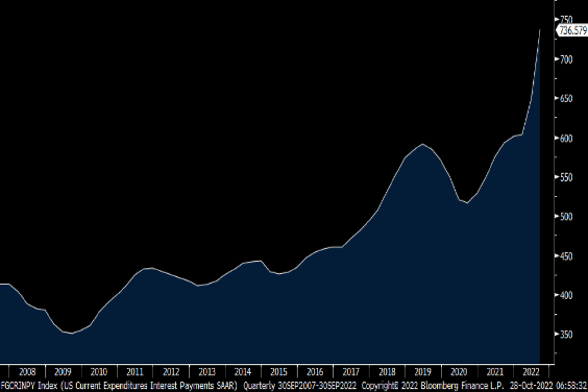Click the 2015 year label on x-axis

click(x=279, y=371)
